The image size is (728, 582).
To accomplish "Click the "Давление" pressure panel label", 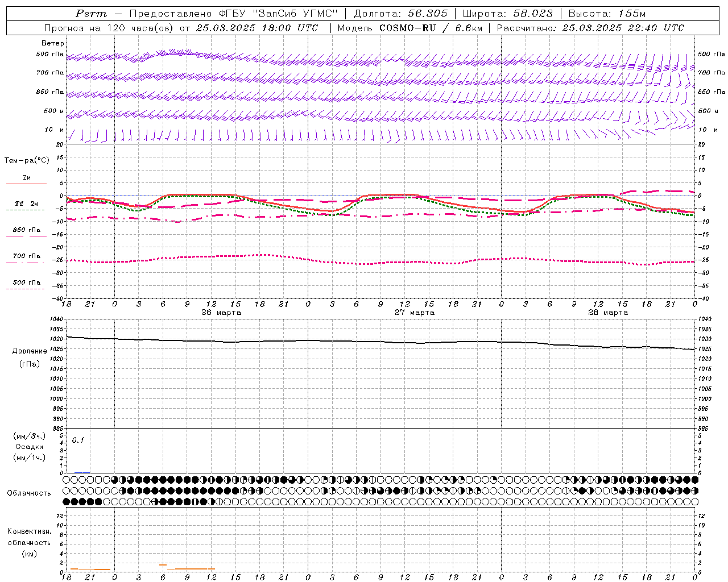I will click(30, 351).
